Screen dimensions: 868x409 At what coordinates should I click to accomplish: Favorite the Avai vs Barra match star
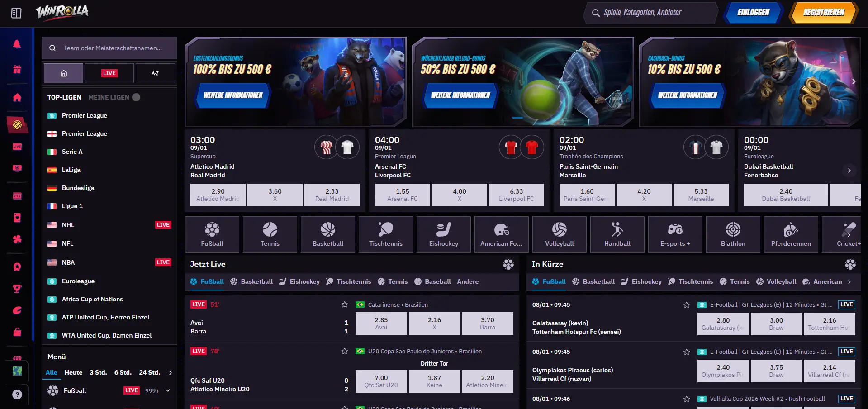(x=345, y=304)
